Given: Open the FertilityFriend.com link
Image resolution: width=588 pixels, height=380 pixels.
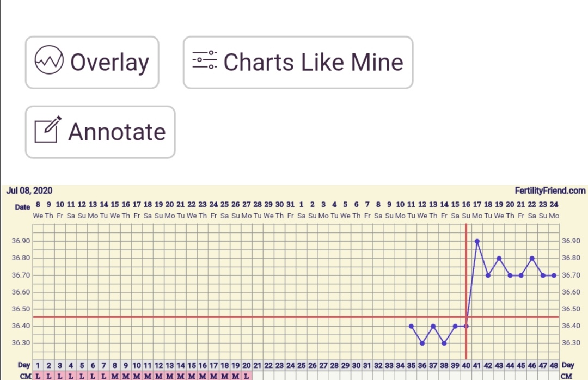Looking at the screenshot, I should coord(550,191).
